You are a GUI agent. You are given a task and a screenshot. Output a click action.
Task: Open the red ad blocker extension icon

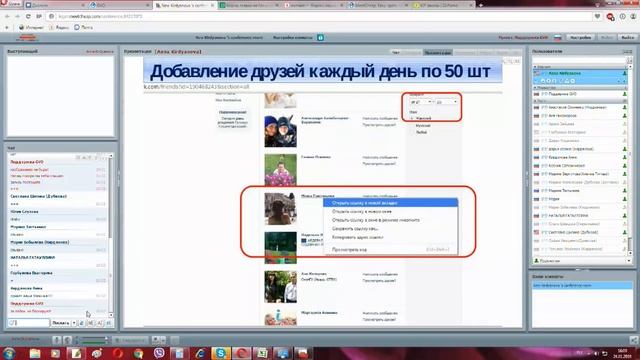pyautogui.click(x=610, y=17)
